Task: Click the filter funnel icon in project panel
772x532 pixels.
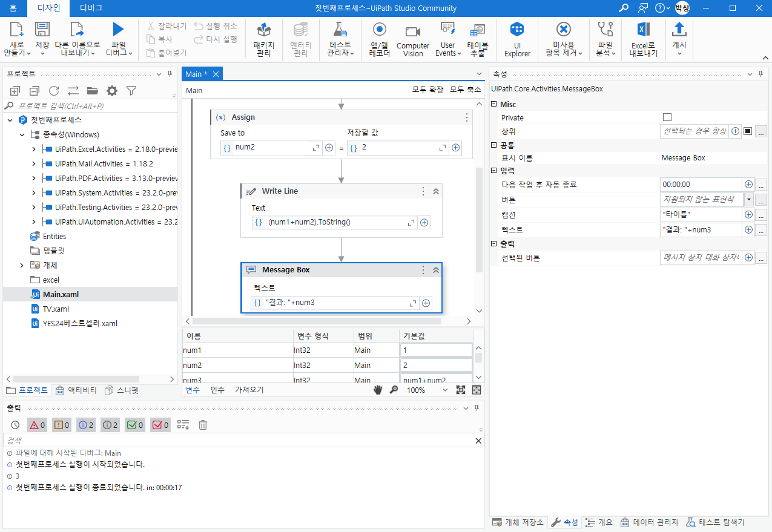Action: coord(131,91)
